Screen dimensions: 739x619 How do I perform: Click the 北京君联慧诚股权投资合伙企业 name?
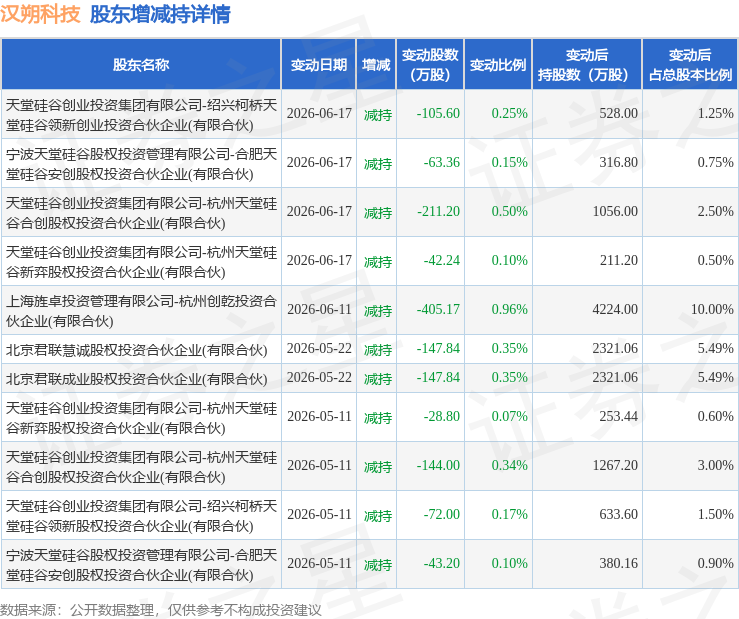(x=136, y=349)
